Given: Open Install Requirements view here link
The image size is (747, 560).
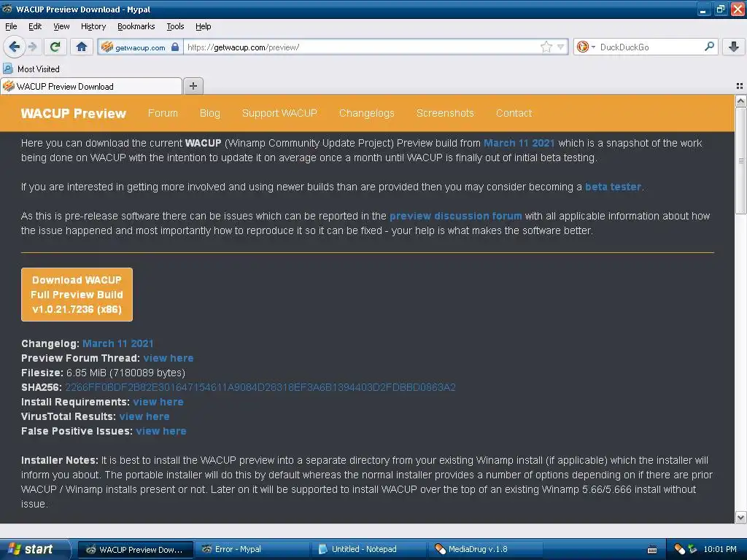Looking at the screenshot, I should [158, 402].
